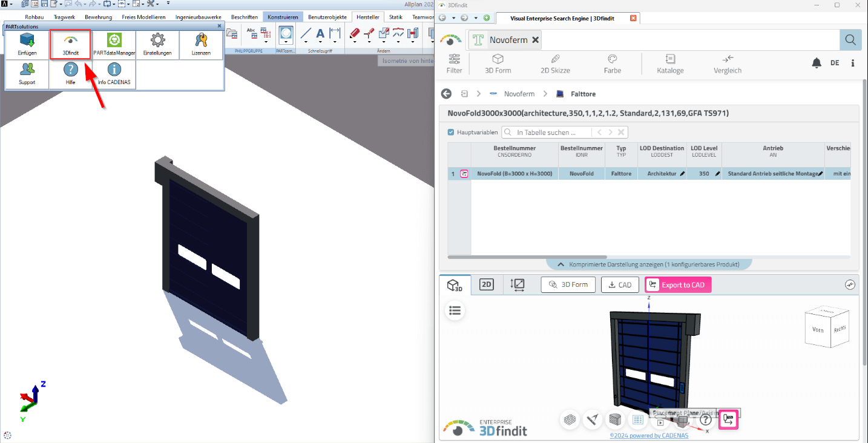
Task: Click the PARTcommunity ribbon icon
Action: point(286,34)
